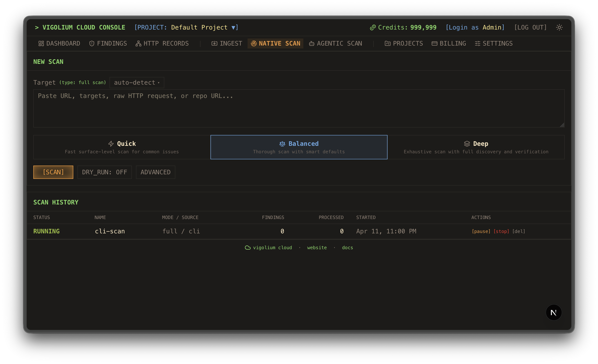This screenshot has width=598, height=364.
Task: Click the Settings sliders icon
Action: [477, 43]
